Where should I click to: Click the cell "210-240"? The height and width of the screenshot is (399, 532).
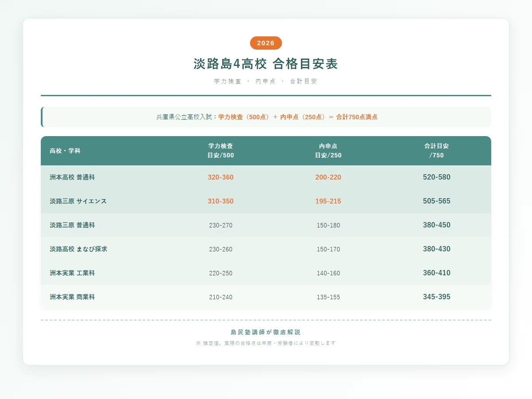(x=221, y=297)
